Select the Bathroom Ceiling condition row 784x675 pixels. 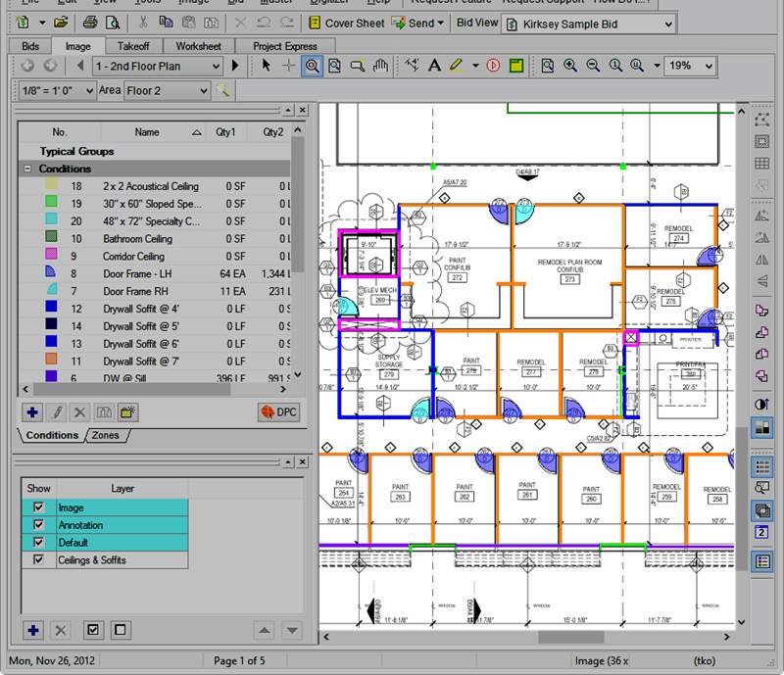point(155,238)
